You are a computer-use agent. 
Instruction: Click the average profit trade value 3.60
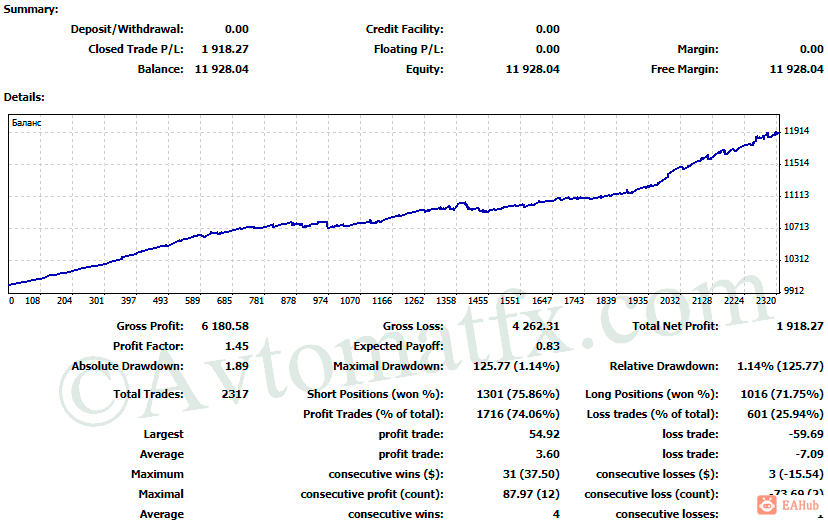[x=548, y=455]
